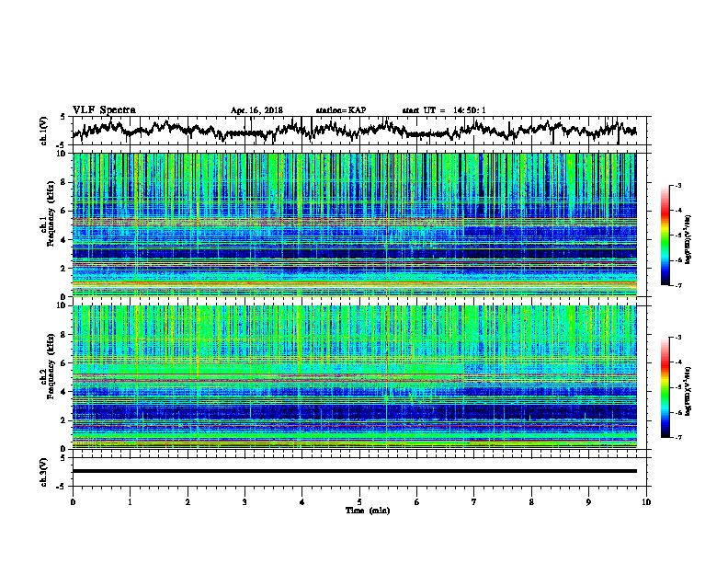Click time axis tick label '1'

[x=130, y=502]
